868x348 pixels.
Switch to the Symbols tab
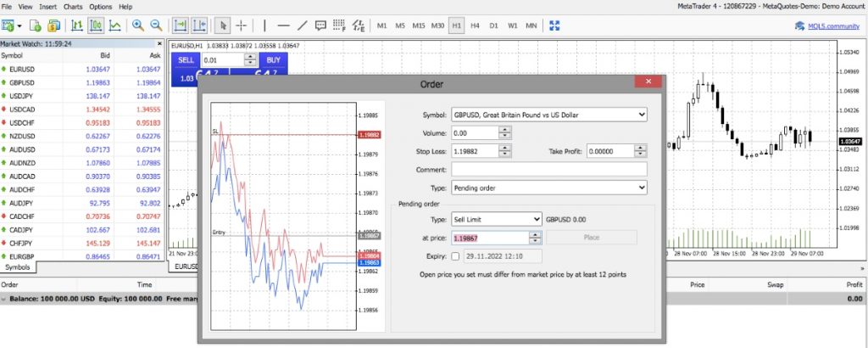point(18,267)
